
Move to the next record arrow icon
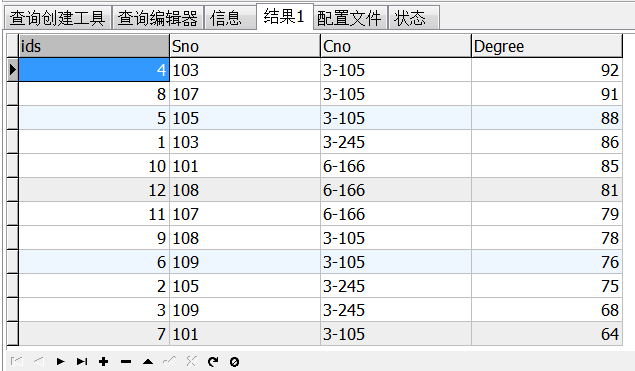pyautogui.click(x=60, y=361)
